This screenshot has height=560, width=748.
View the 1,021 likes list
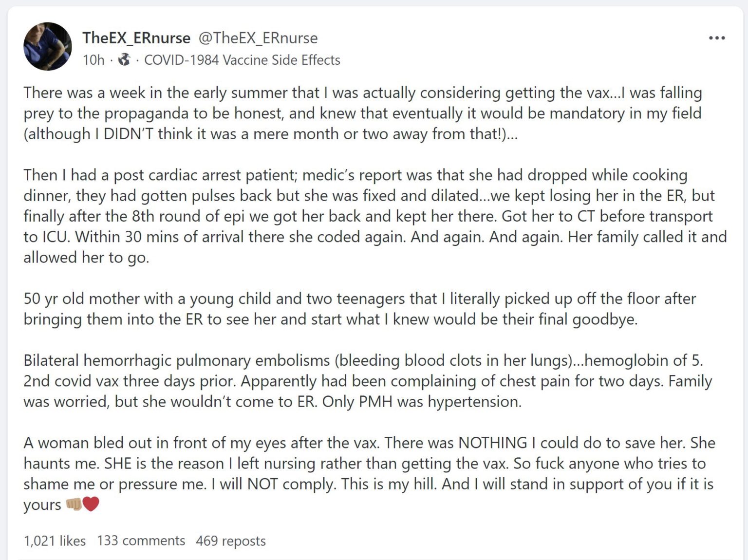[55, 541]
